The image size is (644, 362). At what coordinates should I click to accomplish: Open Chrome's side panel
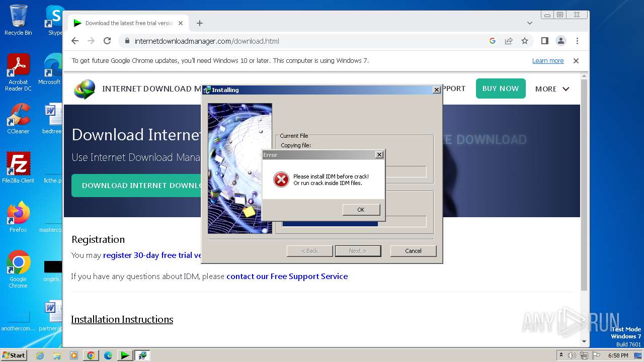point(545,41)
